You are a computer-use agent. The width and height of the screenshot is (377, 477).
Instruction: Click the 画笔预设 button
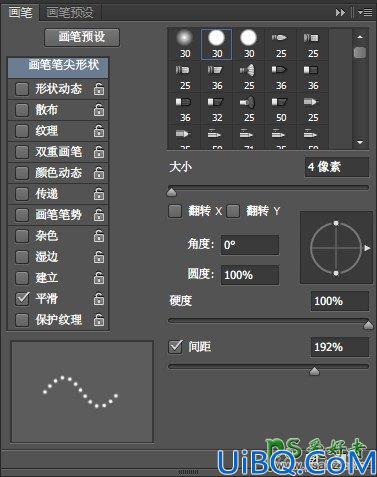pyautogui.click(x=82, y=37)
